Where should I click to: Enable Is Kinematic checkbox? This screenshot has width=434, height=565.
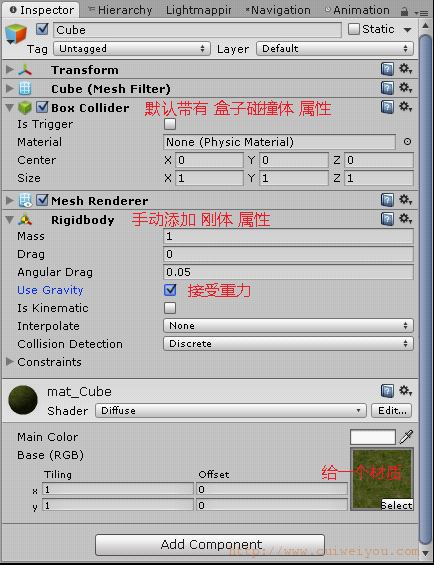point(170,308)
